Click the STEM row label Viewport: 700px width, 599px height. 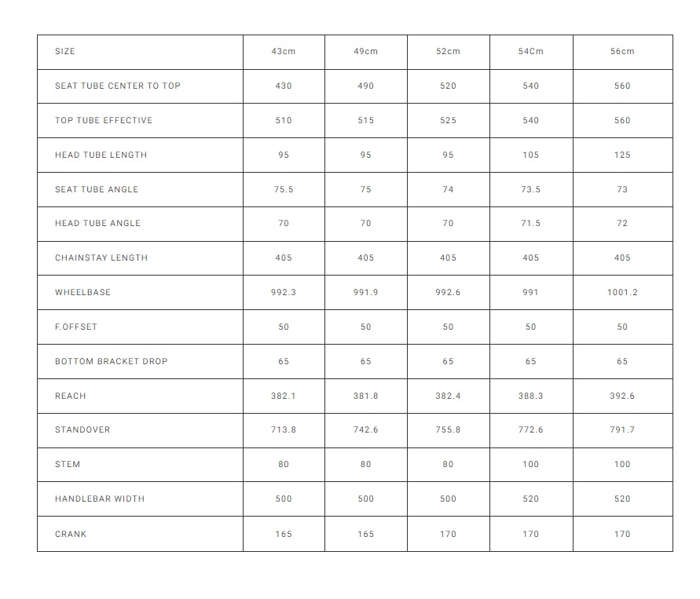[68, 465]
